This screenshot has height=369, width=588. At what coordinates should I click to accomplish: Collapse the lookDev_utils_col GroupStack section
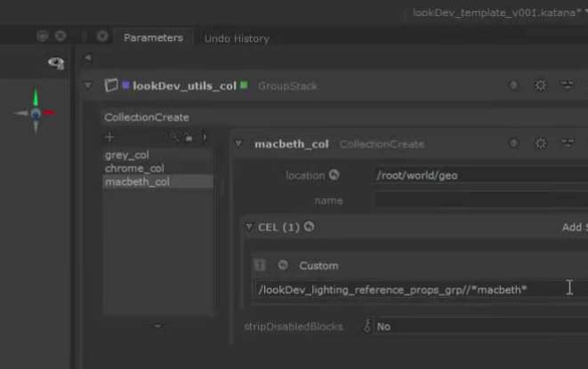[87, 85]
